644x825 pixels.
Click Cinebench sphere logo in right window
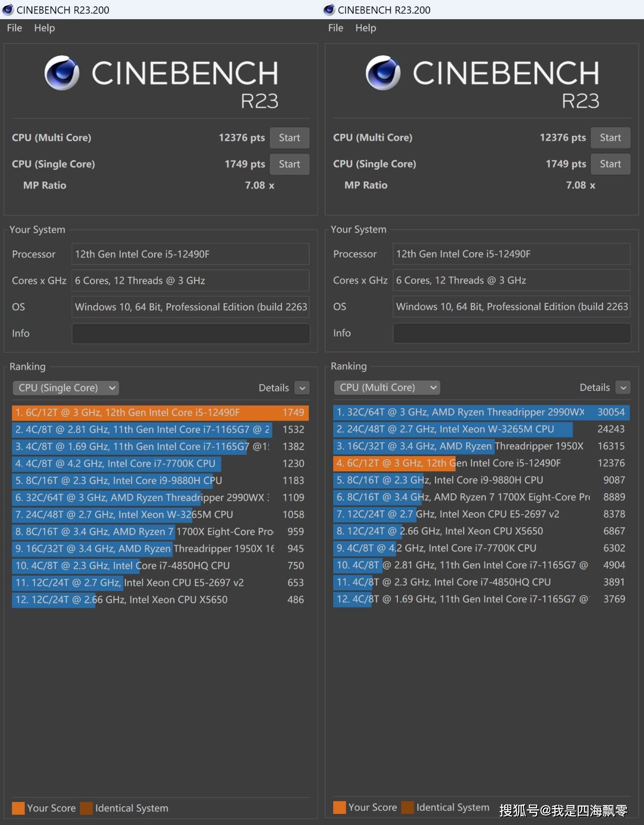tap(383, 73)
